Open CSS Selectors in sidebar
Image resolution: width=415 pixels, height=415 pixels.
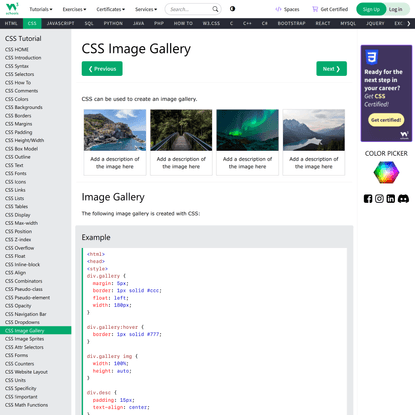pos(35,74)
